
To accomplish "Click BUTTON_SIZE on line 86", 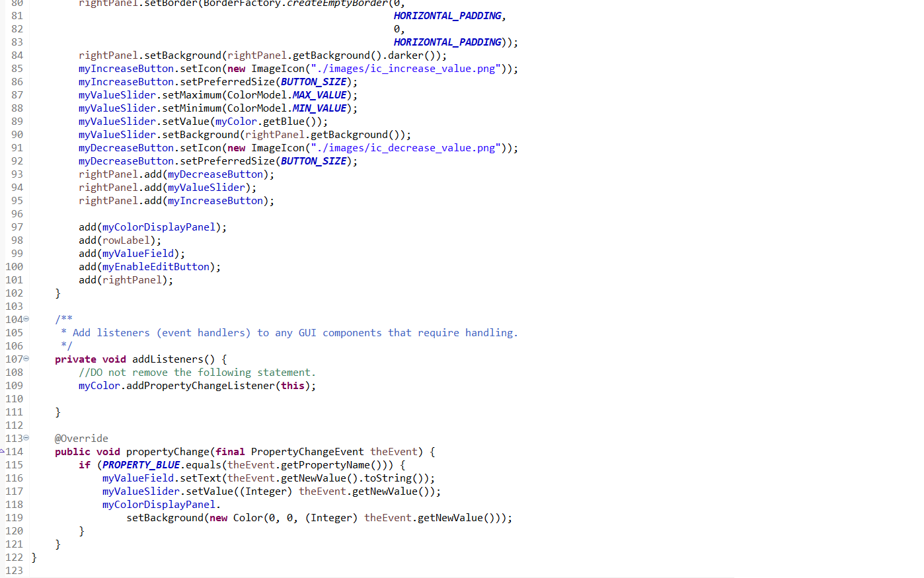I will 313,82.
